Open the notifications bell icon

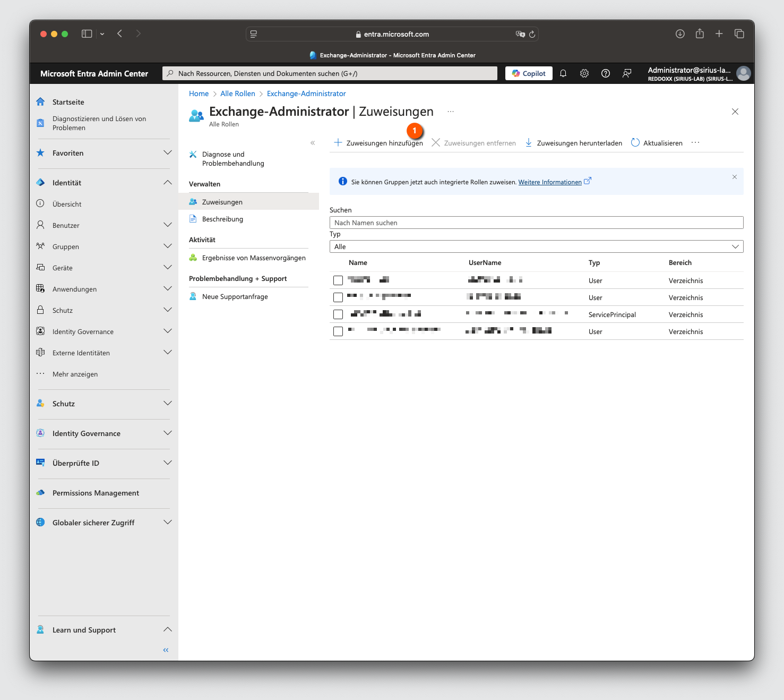coord(563,73)
